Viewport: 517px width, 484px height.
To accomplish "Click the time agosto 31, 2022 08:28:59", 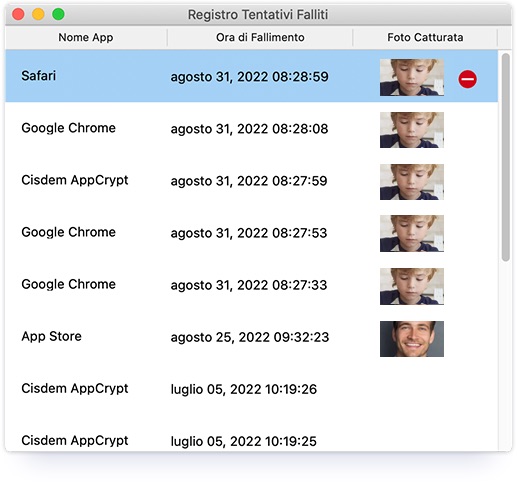I will coord(250,77).
